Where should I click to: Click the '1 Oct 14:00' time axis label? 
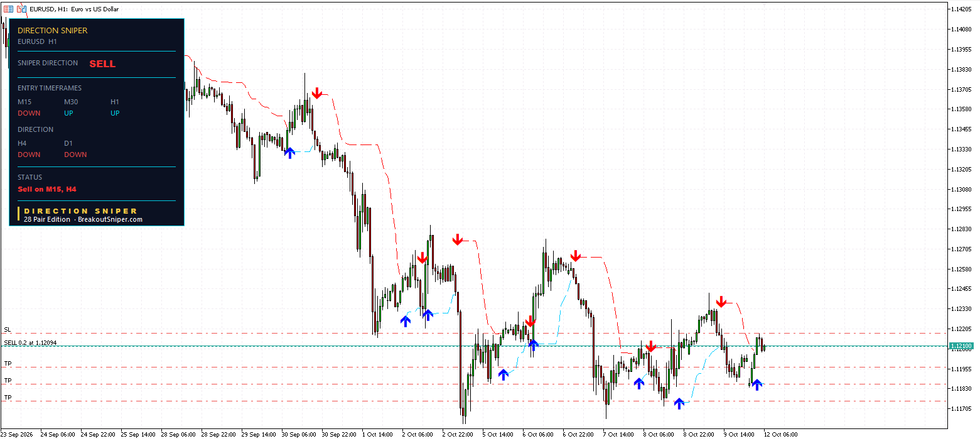(x=377, y=434)
